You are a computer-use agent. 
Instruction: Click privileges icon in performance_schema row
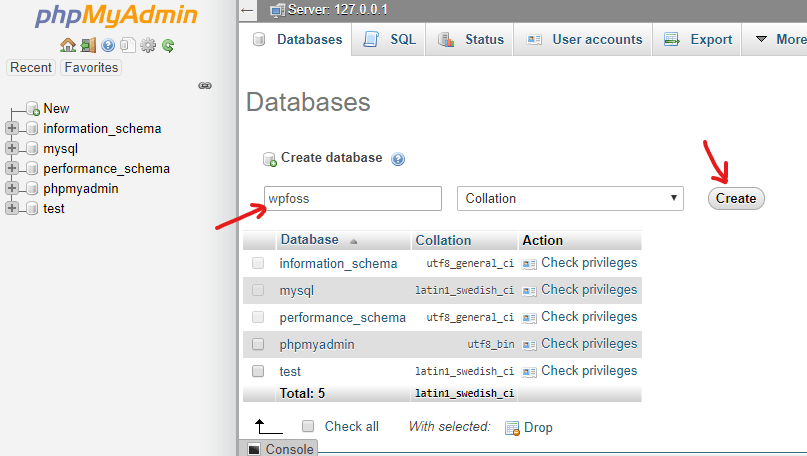pos(529,318)
